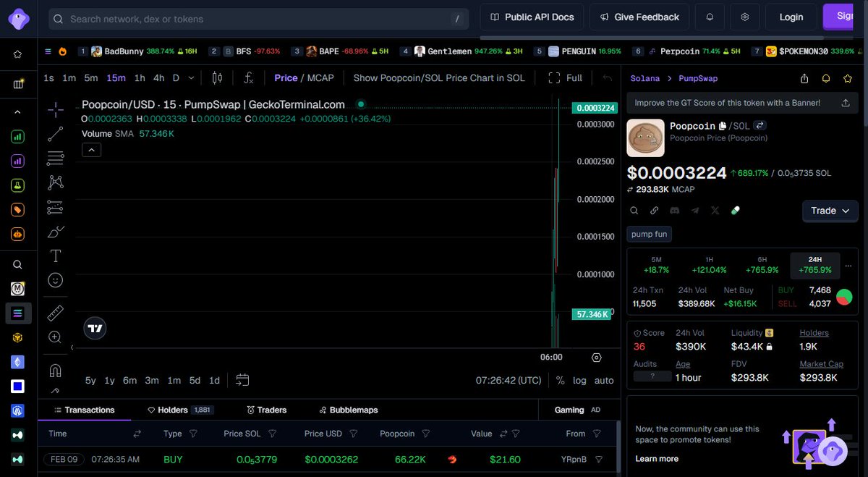868x477 pixels.
Task: Open the settings gear in top bar
Action: tap(745, 17)
